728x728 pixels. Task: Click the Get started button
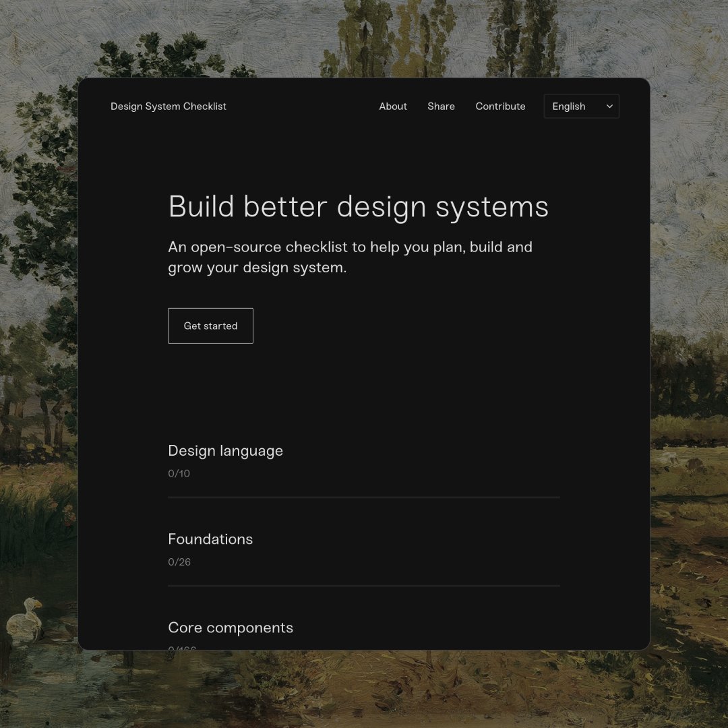pyautogui.click(x=210, y=326)
